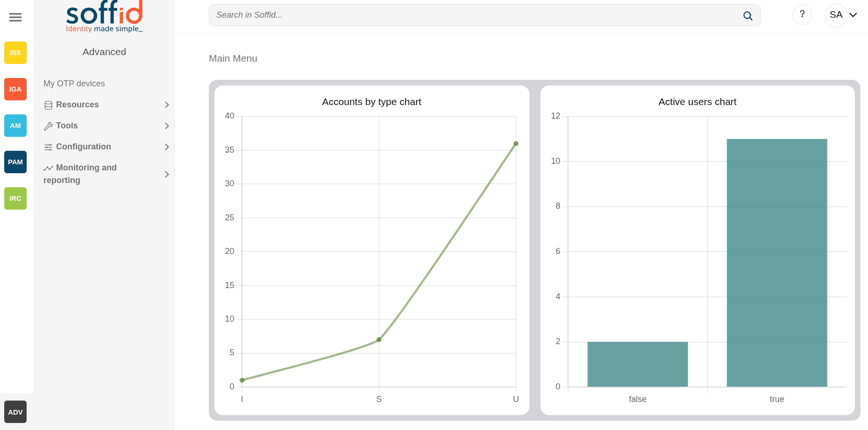Expand Monitoring and reporting chevron

click(167, 174)
